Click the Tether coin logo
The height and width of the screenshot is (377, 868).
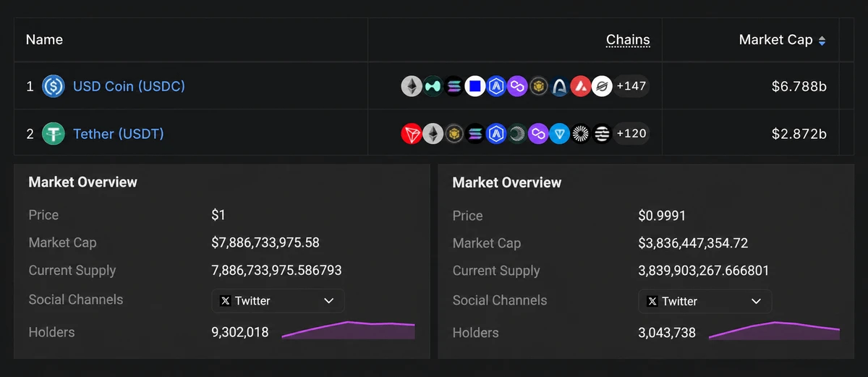54,134
